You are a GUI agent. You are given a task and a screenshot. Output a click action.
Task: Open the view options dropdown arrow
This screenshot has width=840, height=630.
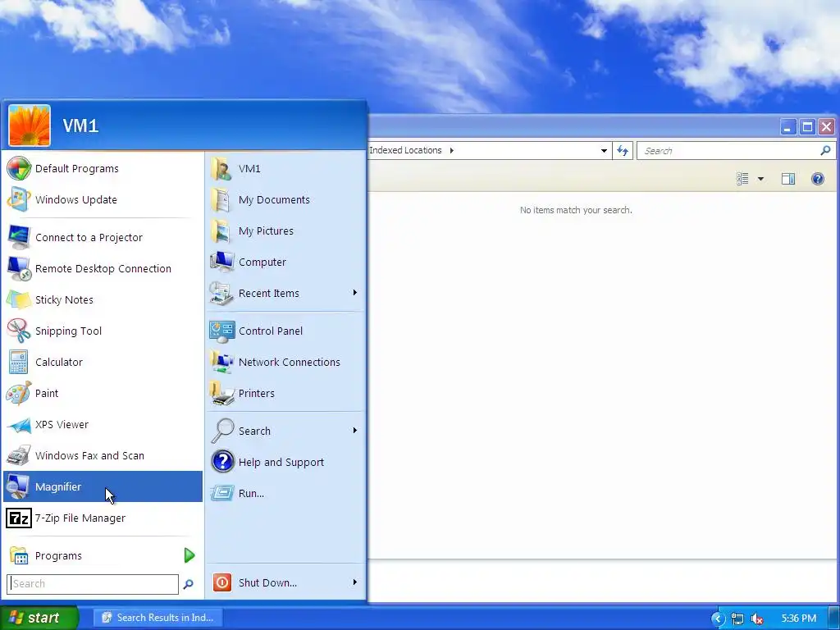click(x=760, y=179)
